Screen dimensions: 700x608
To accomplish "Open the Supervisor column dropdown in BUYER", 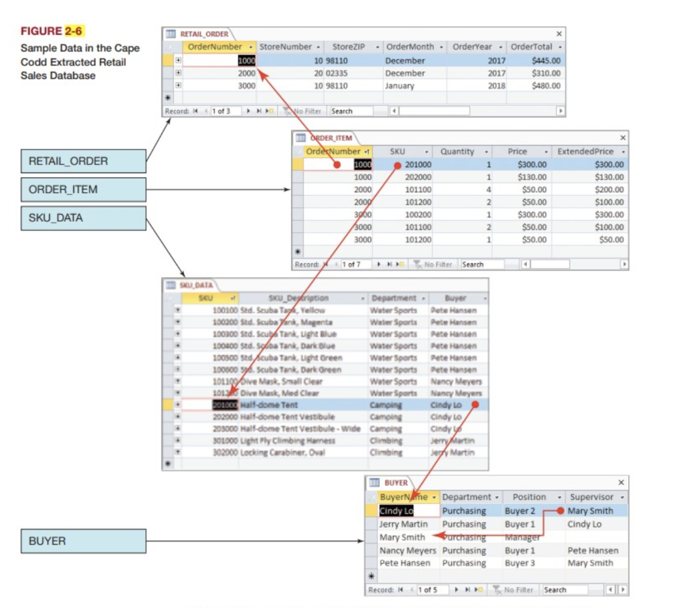I will 622,497.
